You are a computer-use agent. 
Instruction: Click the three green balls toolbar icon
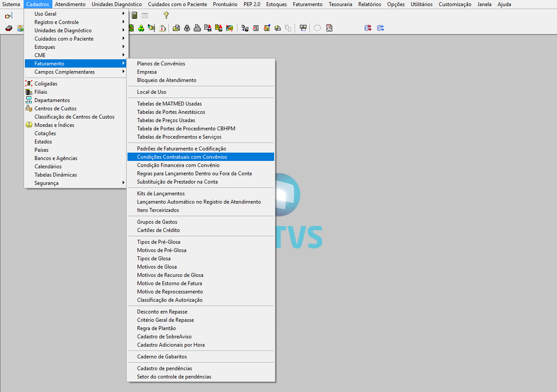point(141,28)
